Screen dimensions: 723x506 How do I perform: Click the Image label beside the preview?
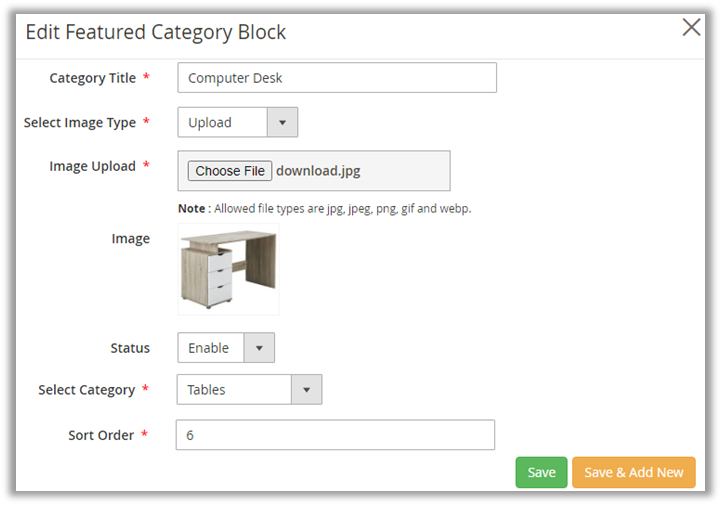tap(131, 239)
